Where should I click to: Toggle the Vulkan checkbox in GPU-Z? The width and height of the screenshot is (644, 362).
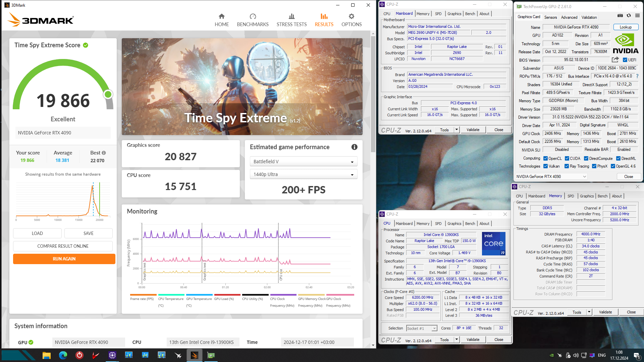(545, 166)
